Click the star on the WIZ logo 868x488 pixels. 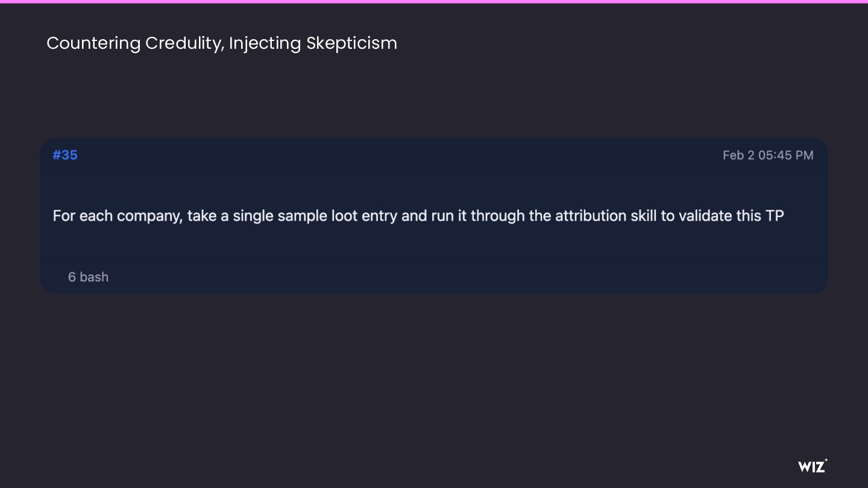coord(826,461)
